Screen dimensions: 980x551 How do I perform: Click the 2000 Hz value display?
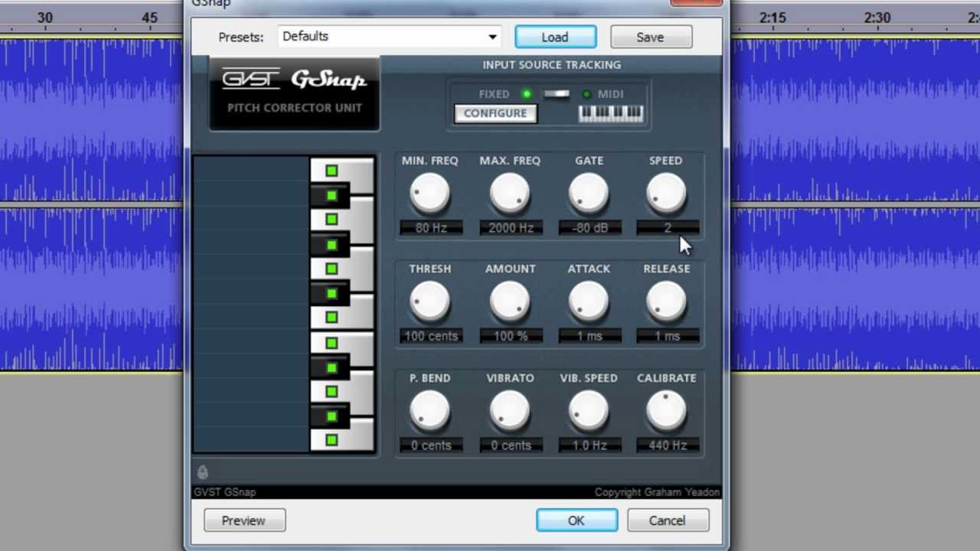click(511, 228)
